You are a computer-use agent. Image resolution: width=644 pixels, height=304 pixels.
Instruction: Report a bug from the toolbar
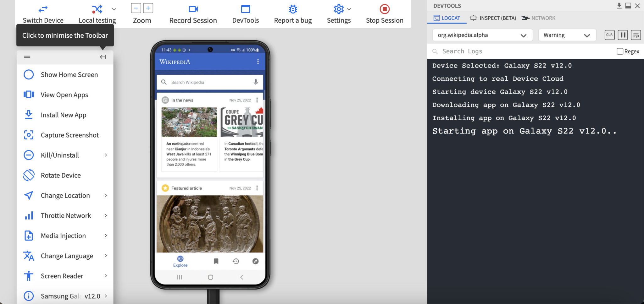click(x=292, y=9)
